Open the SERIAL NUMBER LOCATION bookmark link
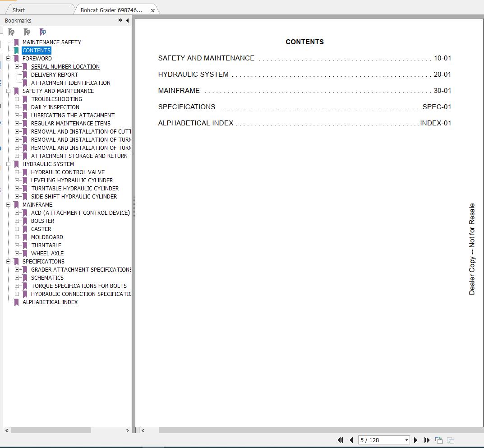 tap(65, 67)
